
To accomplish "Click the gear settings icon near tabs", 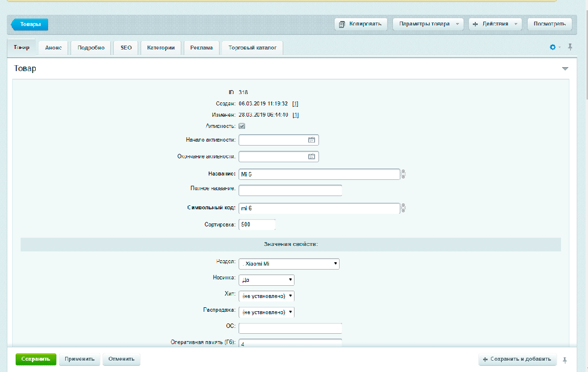I will 553,48.
